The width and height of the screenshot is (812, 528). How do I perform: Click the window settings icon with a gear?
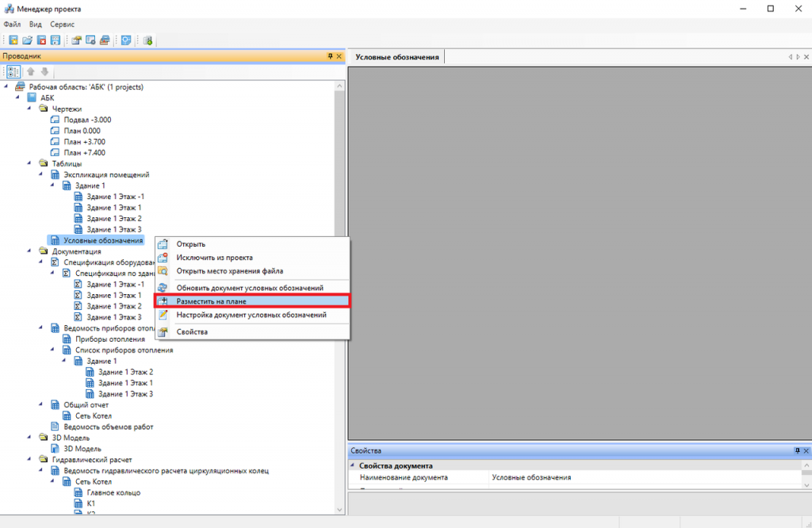[90, 40]
